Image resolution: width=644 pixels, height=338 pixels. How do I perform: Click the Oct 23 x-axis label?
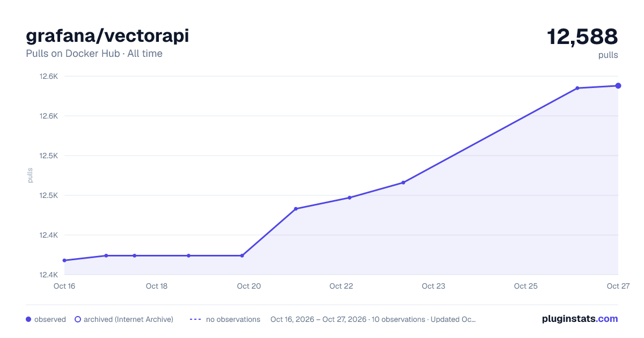point(434,286)
